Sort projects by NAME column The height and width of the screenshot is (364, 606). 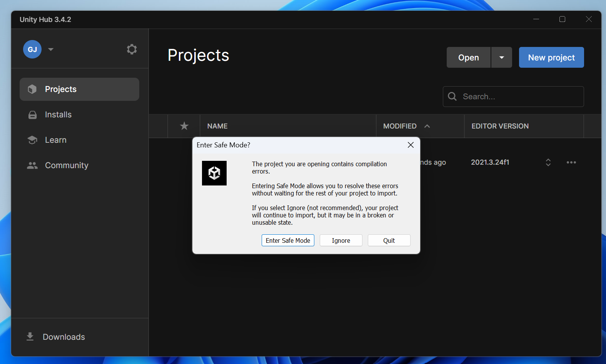[x=217, y=126]
